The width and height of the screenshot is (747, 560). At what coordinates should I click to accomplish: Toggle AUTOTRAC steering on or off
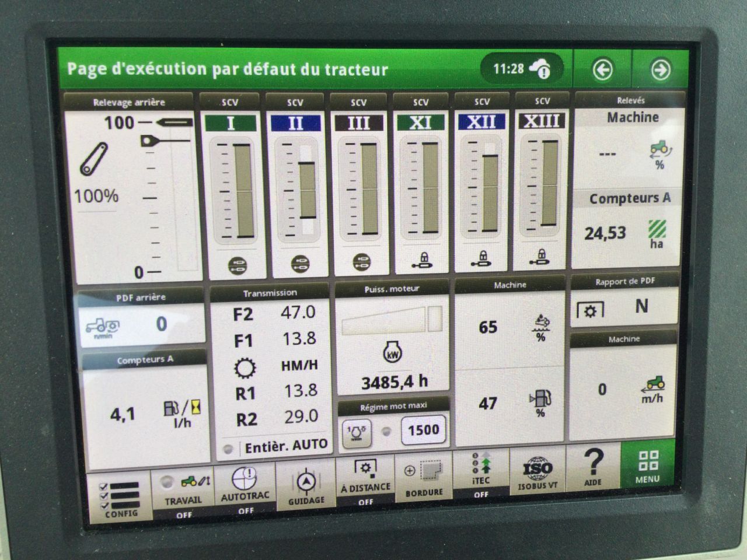pyautogui.click(x=245, y=491)
